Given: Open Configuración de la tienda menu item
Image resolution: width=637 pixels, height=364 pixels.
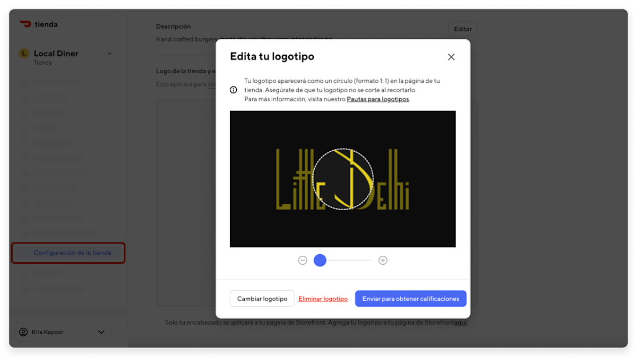Looking at the screenshot, I should coord(68,253).
